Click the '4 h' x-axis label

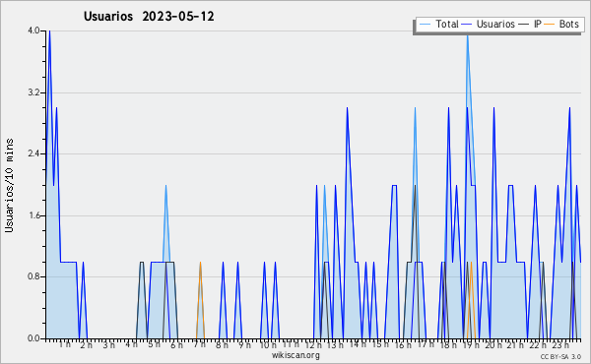pos(132,344)
